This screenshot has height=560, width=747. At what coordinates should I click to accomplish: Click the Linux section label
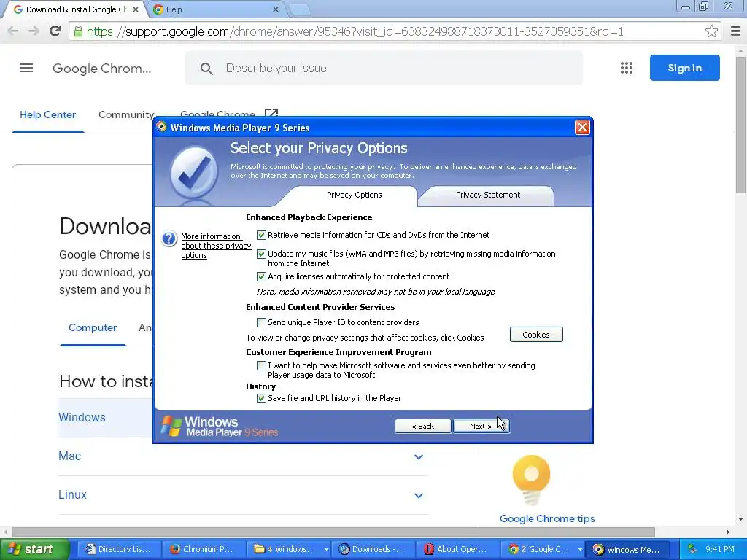[x=72, y=495]
